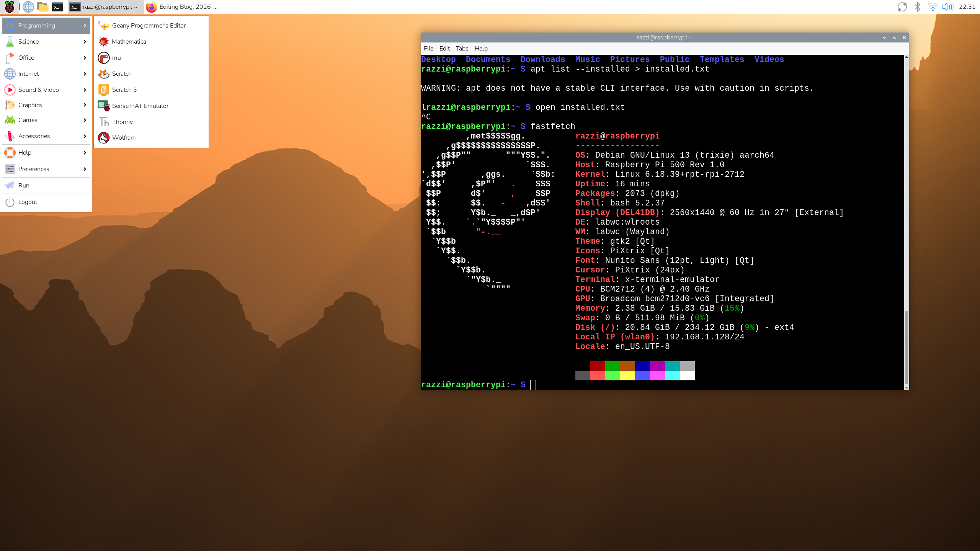980x551 pixels.
Task: Click the cursor at the terminal prompt
Action: [x=533, y=385]
